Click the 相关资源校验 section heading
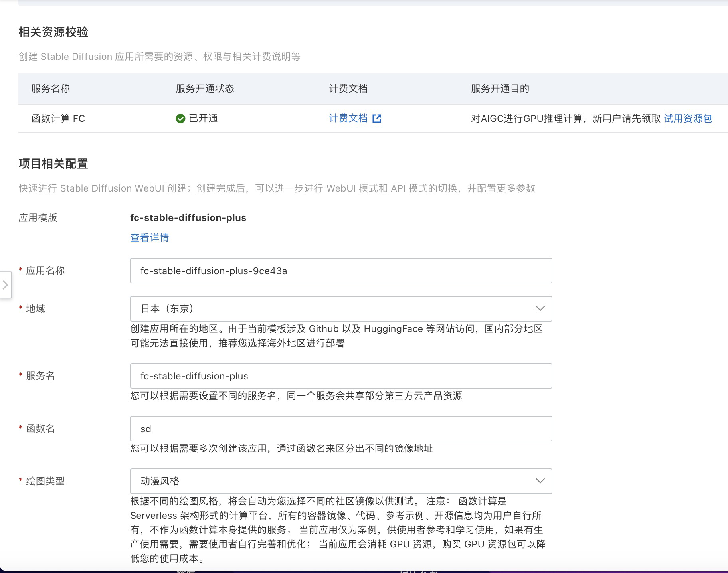 pyautogui.click(x=53, y=32)
